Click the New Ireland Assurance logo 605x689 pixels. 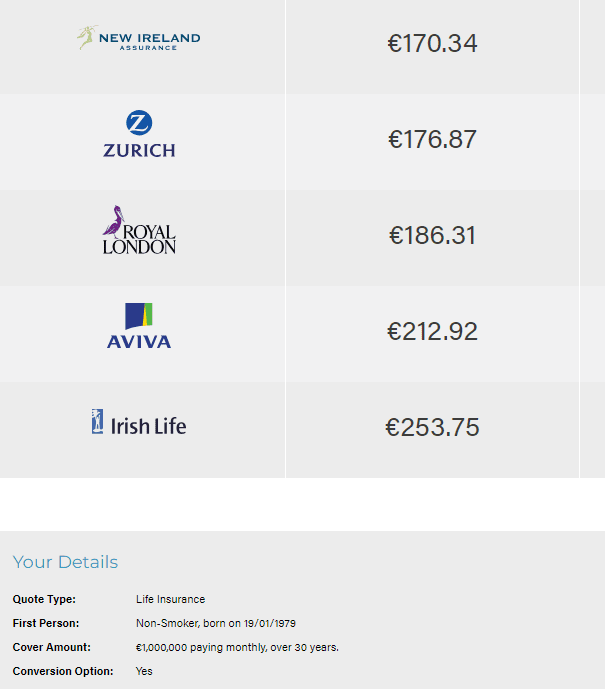tap(139, 40)
